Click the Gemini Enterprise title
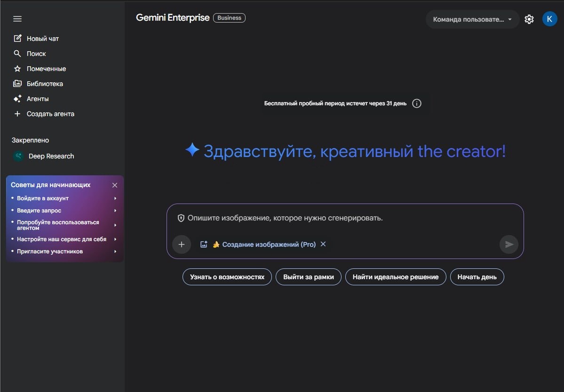564x392 pixels. point(173,17)
